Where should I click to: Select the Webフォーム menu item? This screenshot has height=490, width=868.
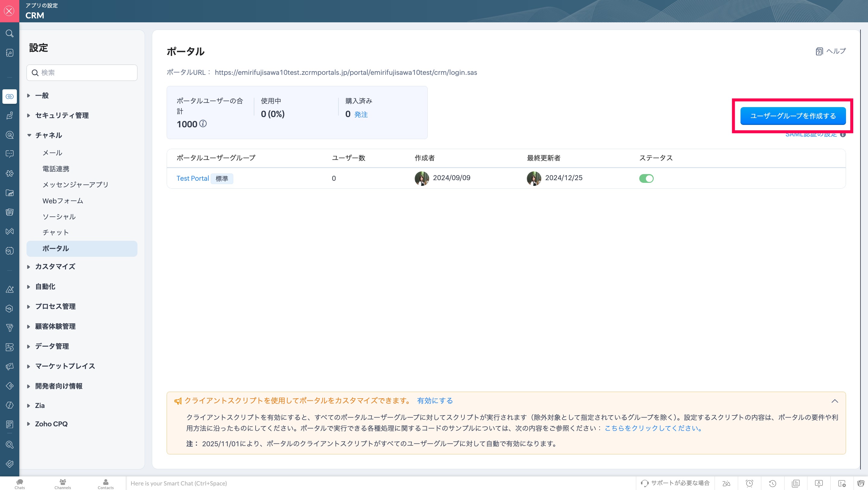click(x=63, y=201)
